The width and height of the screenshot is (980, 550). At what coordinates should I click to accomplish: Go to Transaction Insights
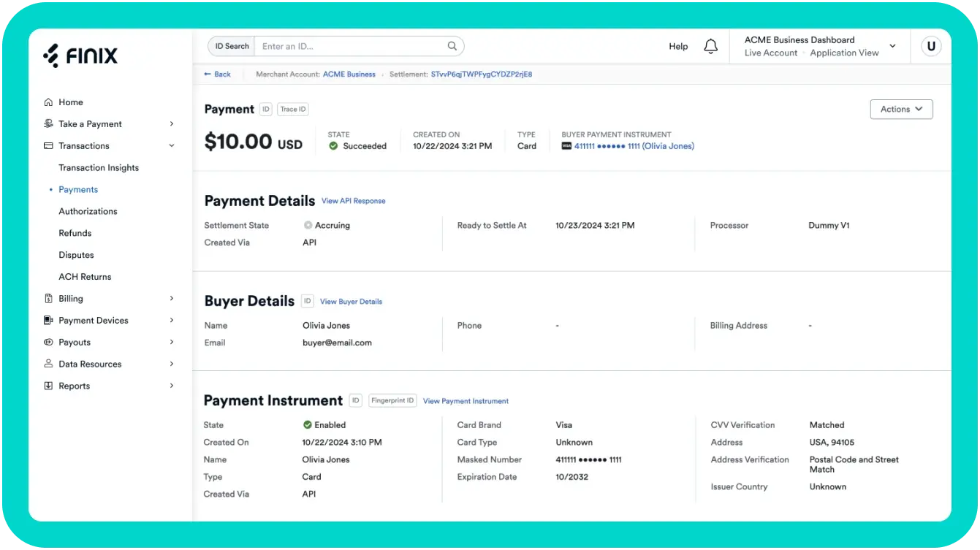click(x=99, y=168)
